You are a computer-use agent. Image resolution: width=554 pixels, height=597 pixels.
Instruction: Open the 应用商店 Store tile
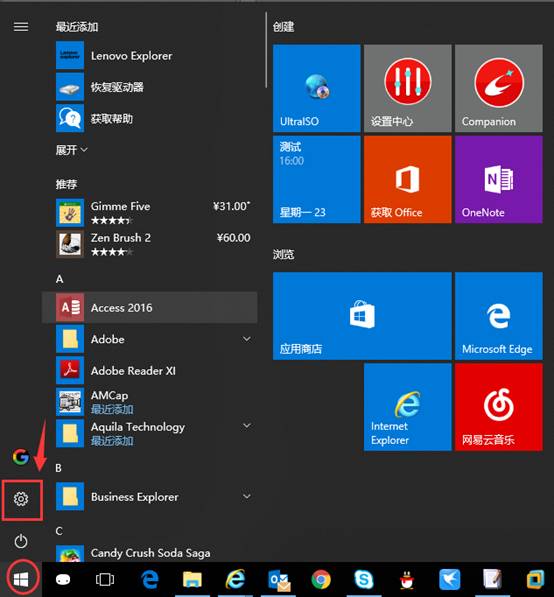coord(362,316)
